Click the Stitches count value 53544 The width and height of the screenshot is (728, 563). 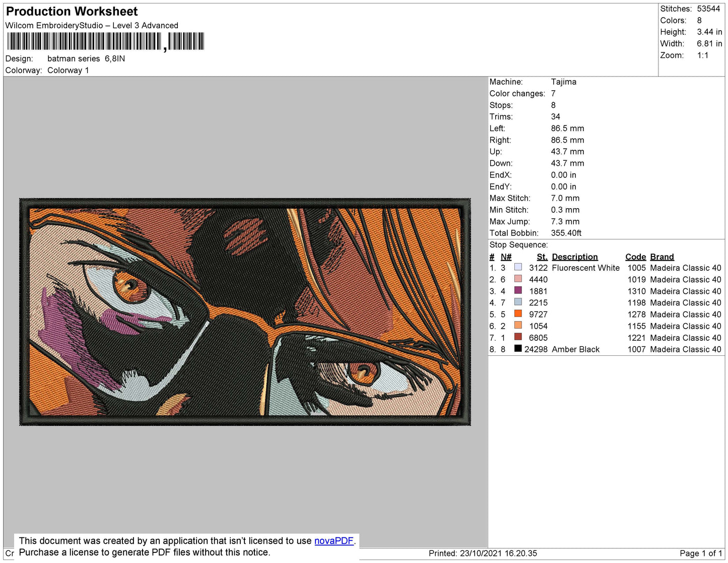pyautogui.click(x=708, y=9)
